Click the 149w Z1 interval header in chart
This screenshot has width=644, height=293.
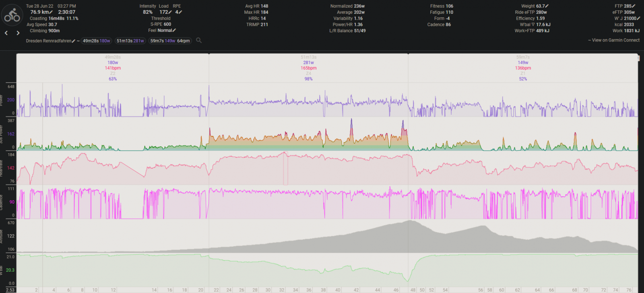click(x=523, y=68)
